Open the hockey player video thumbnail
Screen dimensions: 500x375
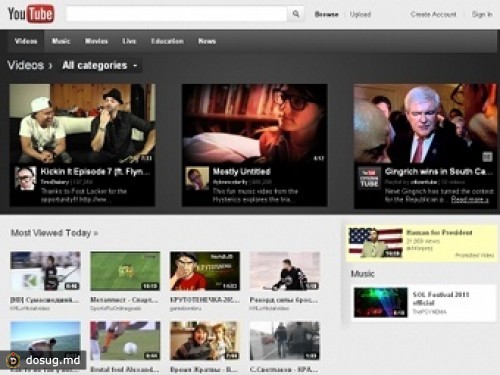(x=45, y=271)
